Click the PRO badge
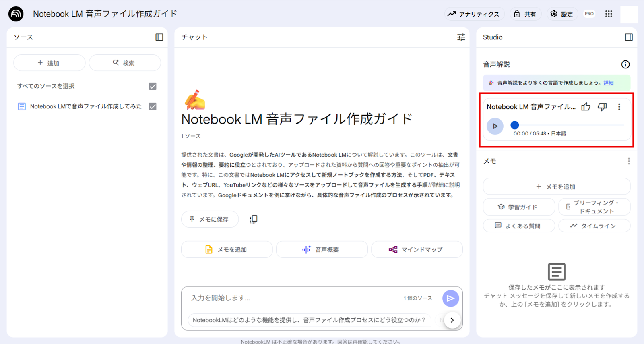644x344 pixels. (589, 14)
